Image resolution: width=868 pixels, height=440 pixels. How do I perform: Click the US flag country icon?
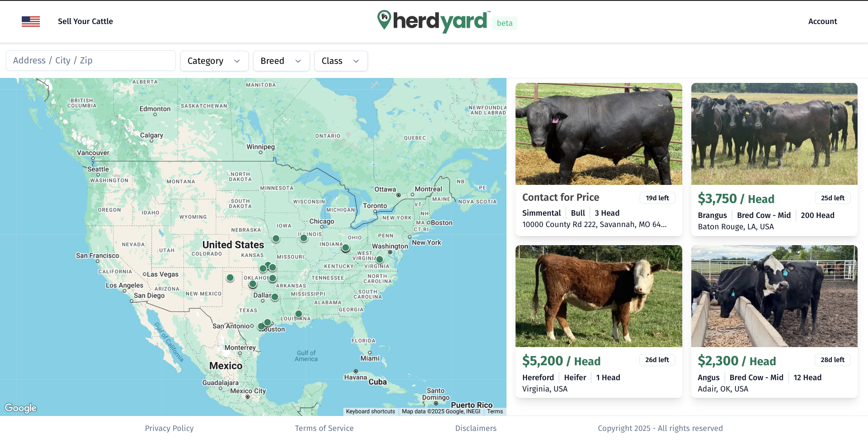(31, 21)
